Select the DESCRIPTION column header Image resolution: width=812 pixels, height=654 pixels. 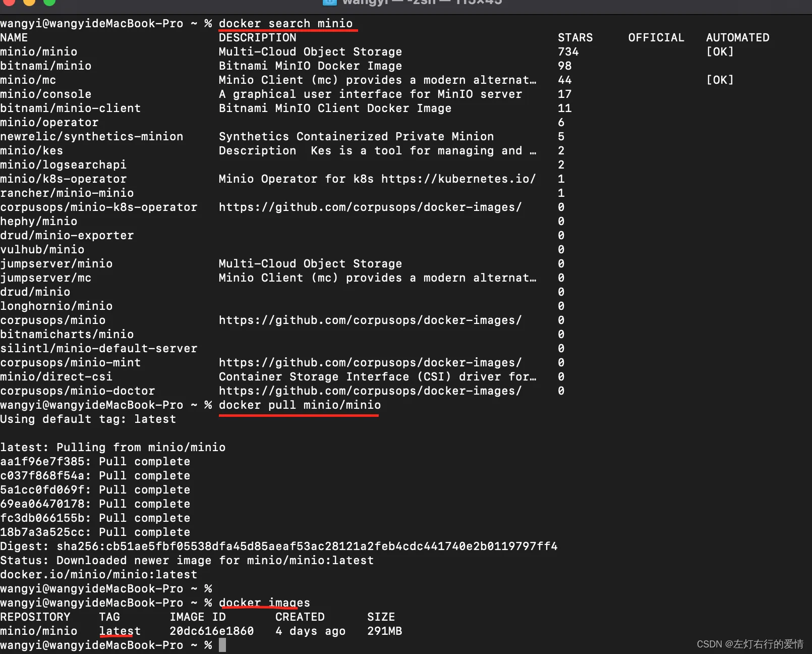(x=257, y=37)
